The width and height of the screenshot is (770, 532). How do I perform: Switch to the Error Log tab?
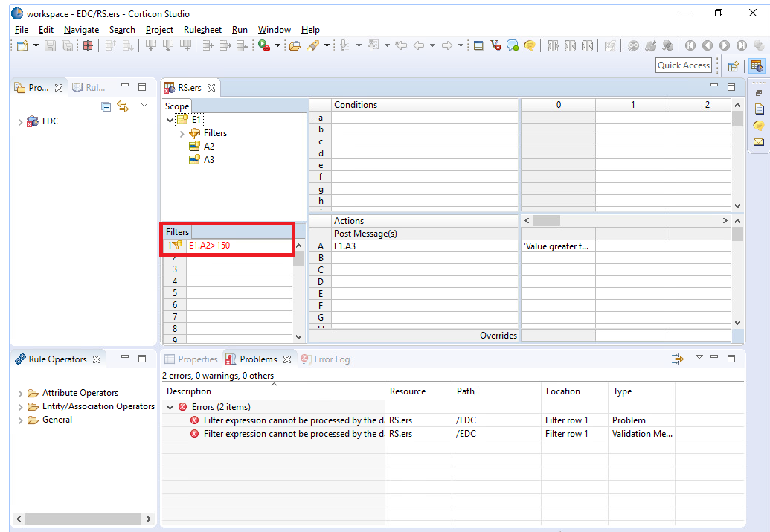pos(326,359)
